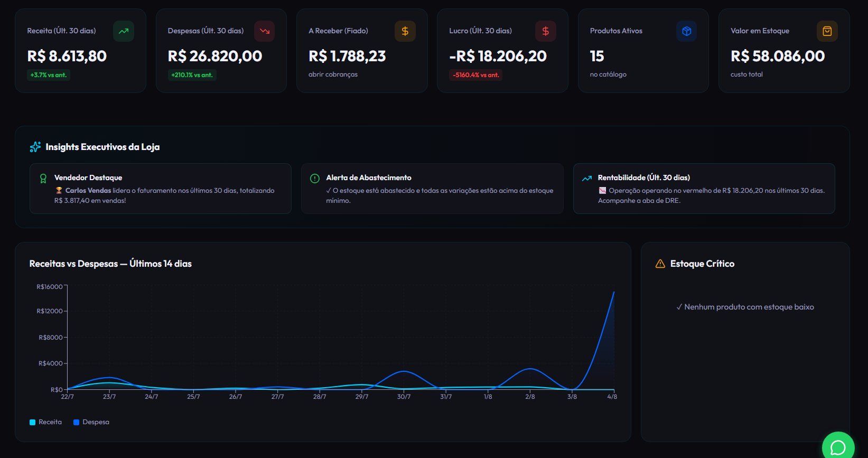Click the trending arrow icon in Rentabilidade card
This screenshot has height=458, width=868.
(586, 179)
